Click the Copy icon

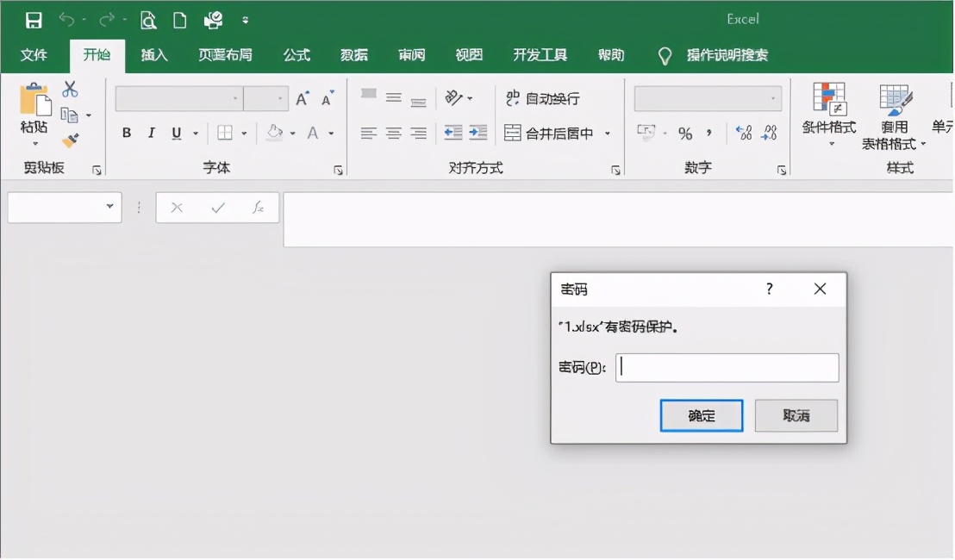[70, 115]
